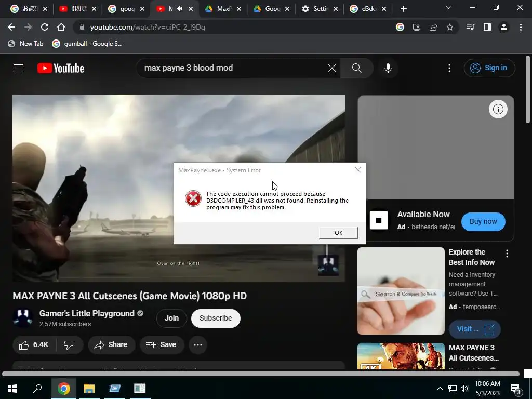Switch to the Settings tab
The width and height of the screenshot is (532, 399).
320,9
